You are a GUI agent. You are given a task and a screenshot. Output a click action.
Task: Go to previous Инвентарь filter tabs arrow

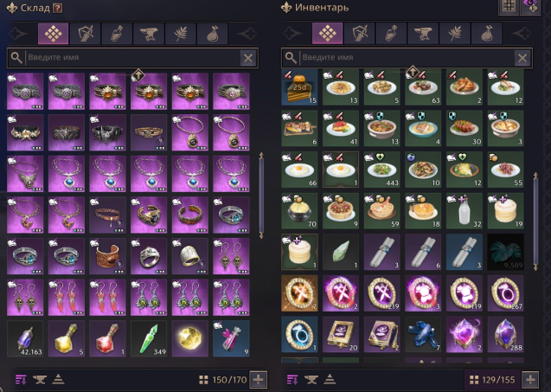tap(292, 34)
